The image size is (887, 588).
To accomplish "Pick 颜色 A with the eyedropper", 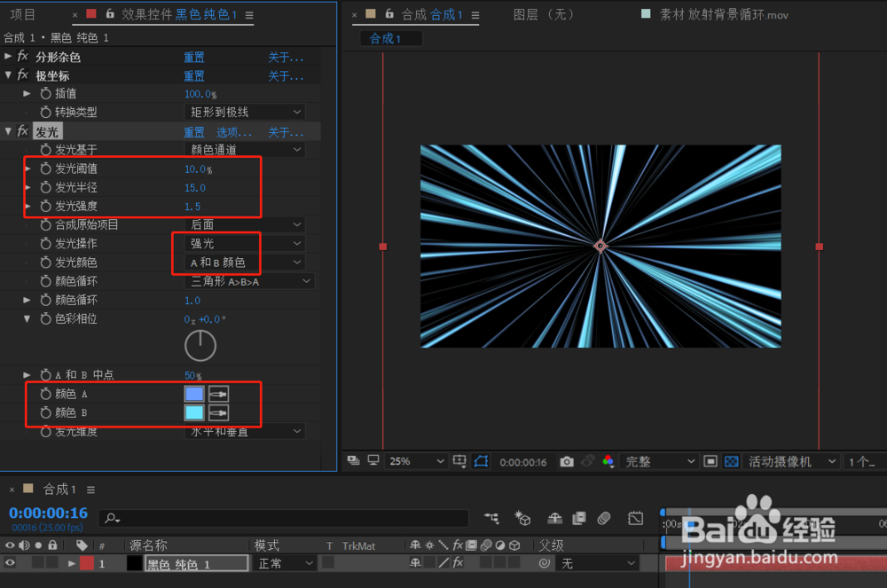I will (218, 394).
